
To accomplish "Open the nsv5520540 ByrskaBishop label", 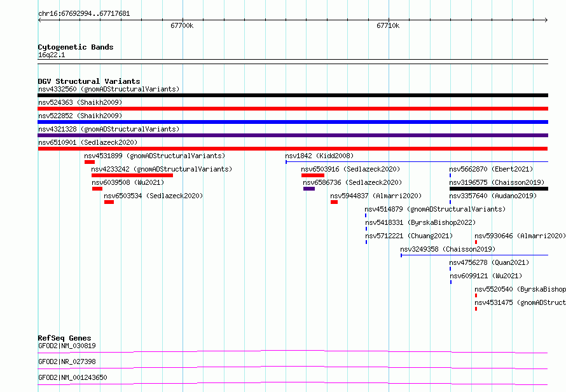I will [520, 289].
